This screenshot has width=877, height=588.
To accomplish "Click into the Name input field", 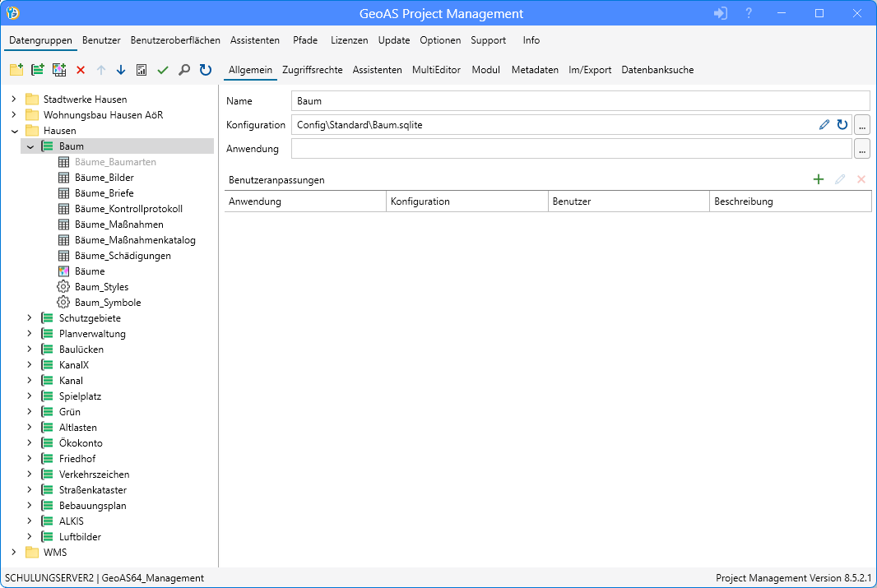I will click(580, 101).
